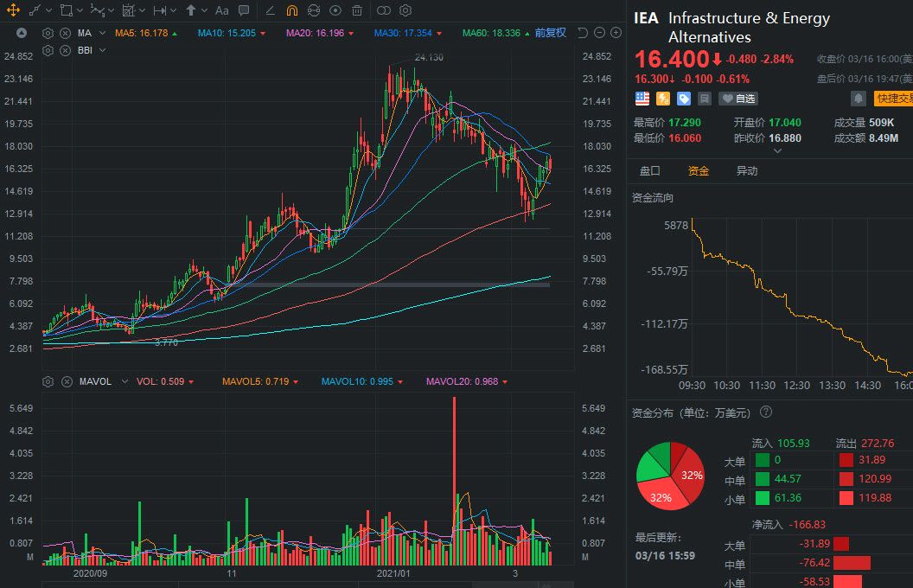Click the blue price tag icon

click(684, 99)
